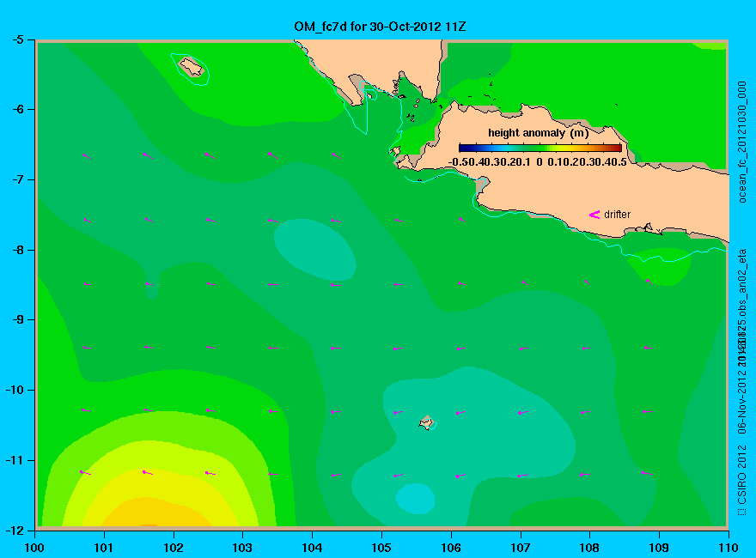The width and height of the screenshot is (756, 558).
Task: Click the latitude label -10
Action: point(15,390)
